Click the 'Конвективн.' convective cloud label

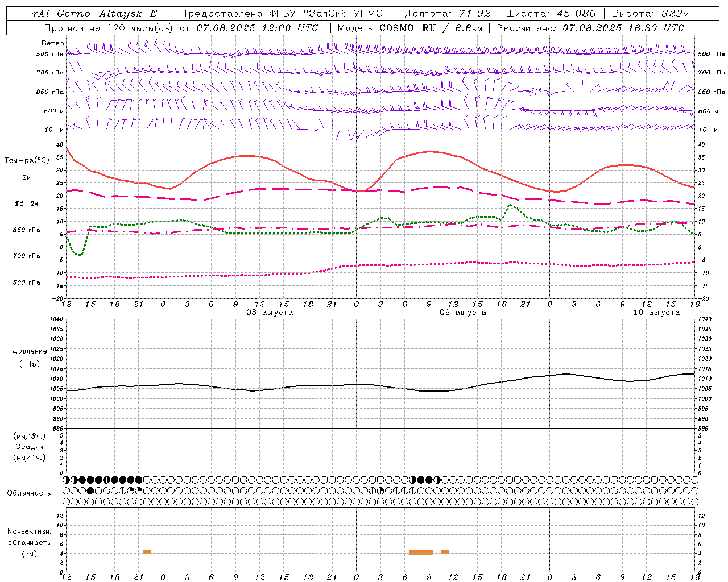pyautogui.click(x=30, y=531)
